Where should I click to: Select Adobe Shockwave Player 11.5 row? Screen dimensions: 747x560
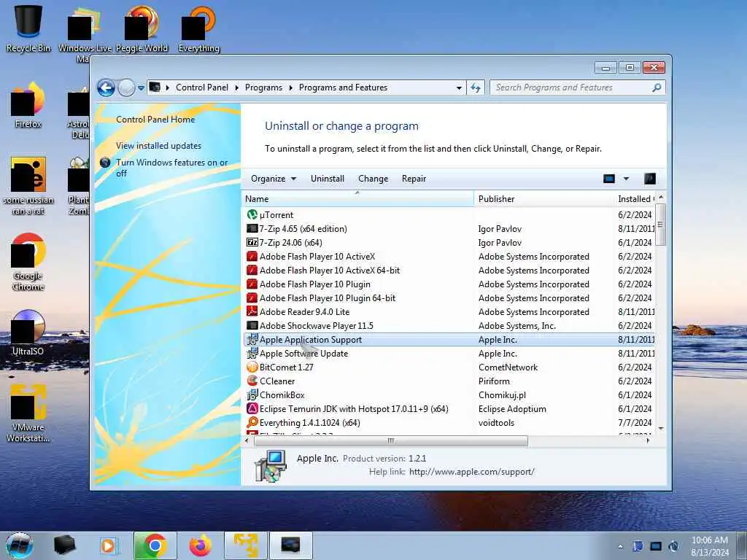click(449, 326)
